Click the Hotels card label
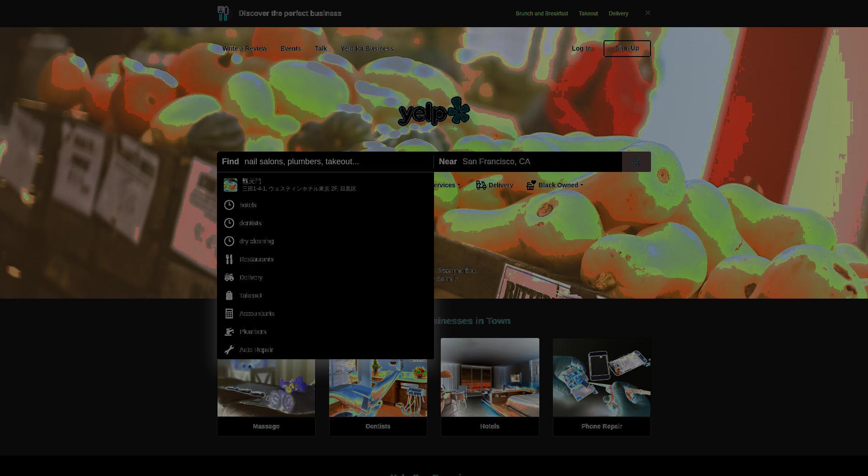This screenshot has height=476, width=868. click(x=490, y=426)
